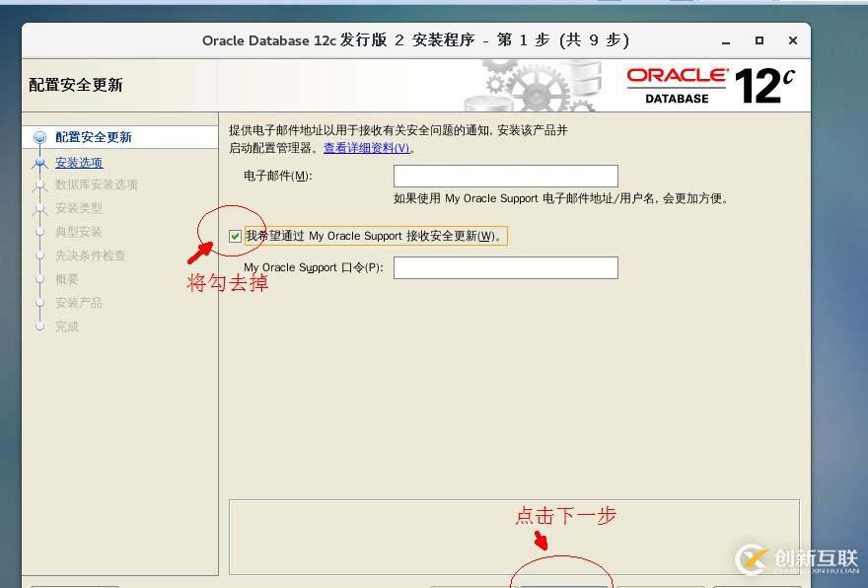
Task: Click the 安装类型 step marker icon
Action: pyautogui.click(x=37, y=208)
